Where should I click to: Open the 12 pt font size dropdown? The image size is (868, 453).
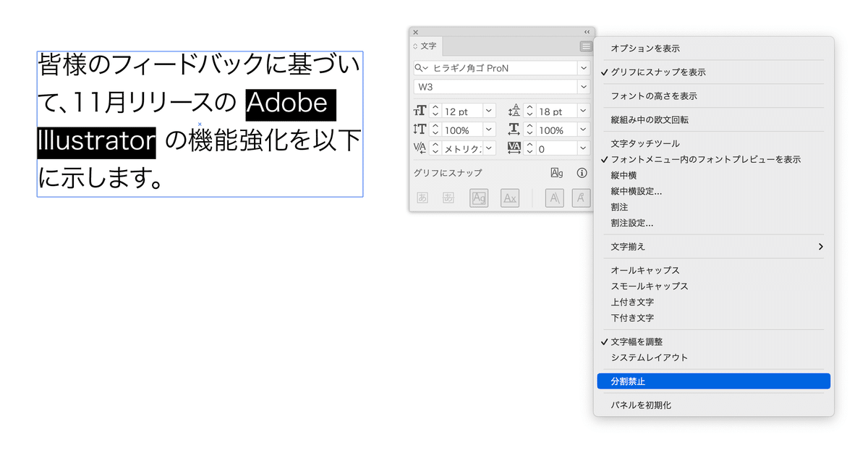(489, 111)
